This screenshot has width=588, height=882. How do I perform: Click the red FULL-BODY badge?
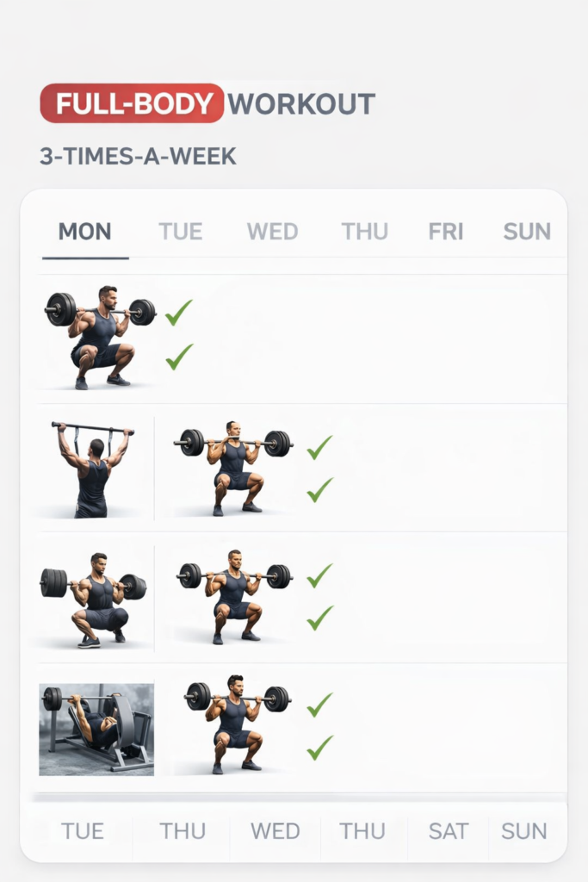click(132, 104)
